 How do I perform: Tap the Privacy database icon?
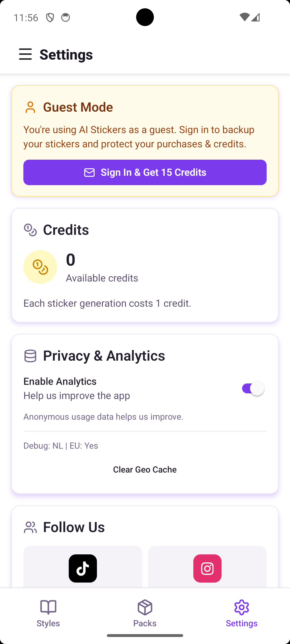click(30, 356)
